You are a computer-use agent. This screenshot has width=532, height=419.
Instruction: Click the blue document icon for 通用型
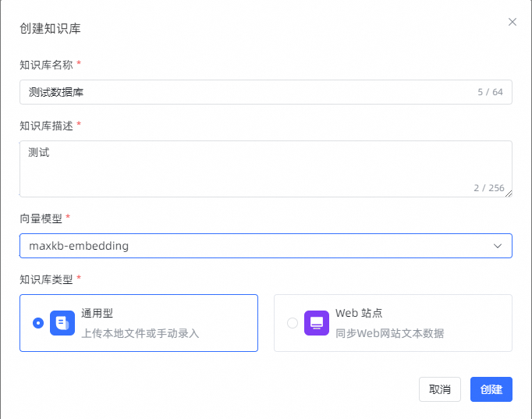(x=62, y=323)
